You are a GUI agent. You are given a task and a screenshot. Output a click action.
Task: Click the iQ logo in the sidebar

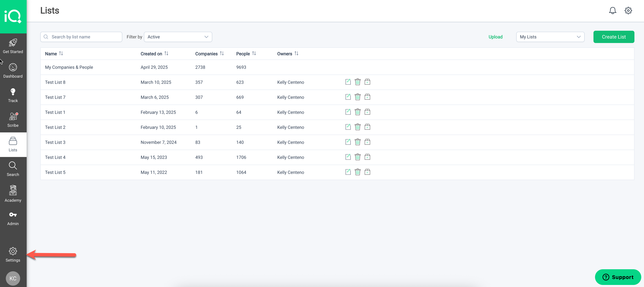[x=13, y=17]
